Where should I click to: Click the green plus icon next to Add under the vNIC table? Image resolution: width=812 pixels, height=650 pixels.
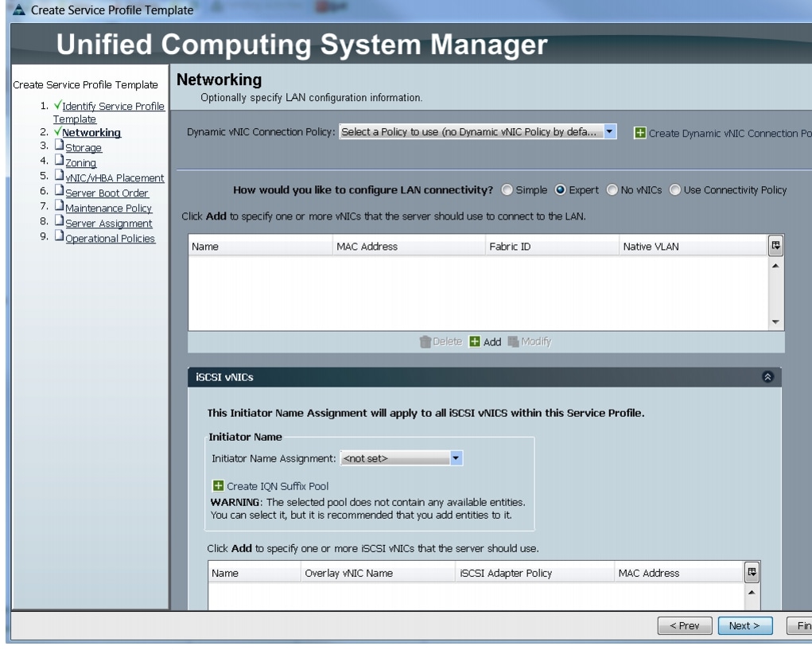[x=474, y=341]
